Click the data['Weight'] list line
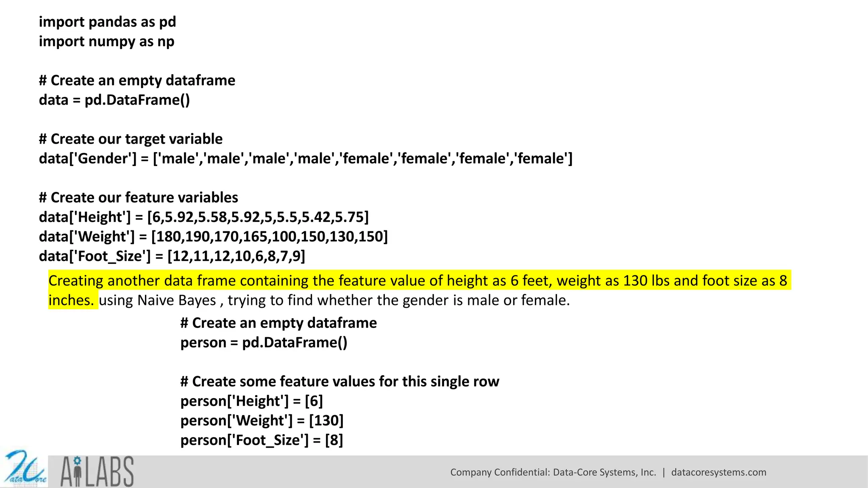The image size is (868, 488). [x=213, y=236]
